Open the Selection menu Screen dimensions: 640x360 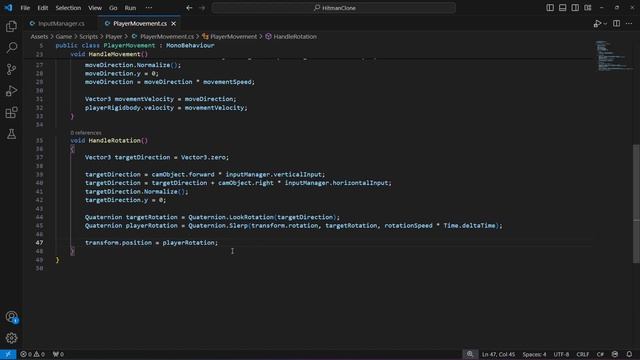68,8
